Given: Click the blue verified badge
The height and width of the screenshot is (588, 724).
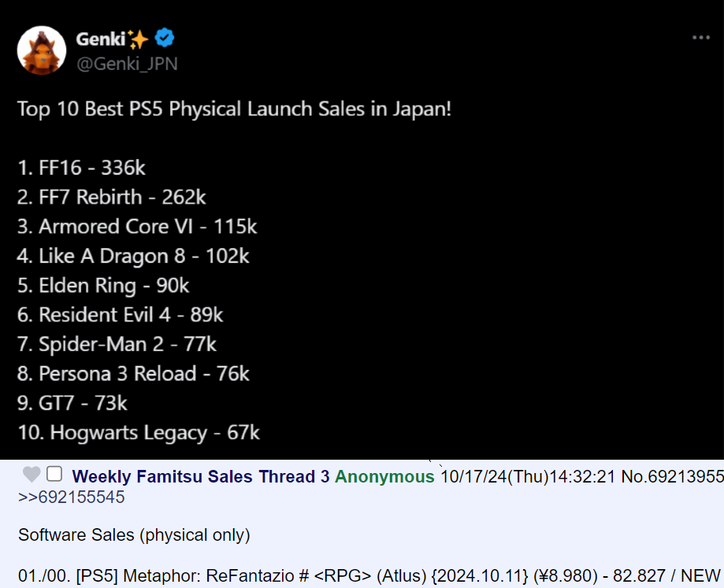Looking at the screenshot, I should tap(165, 37).
